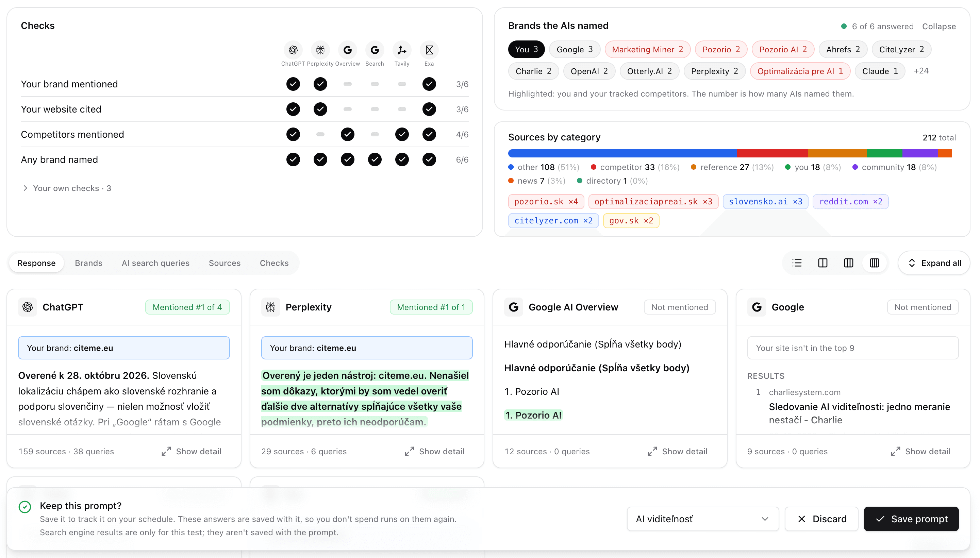The width and height of the screenshot is (980, 558).
Task: Open the Brands tab
Action: pos(88,263)
